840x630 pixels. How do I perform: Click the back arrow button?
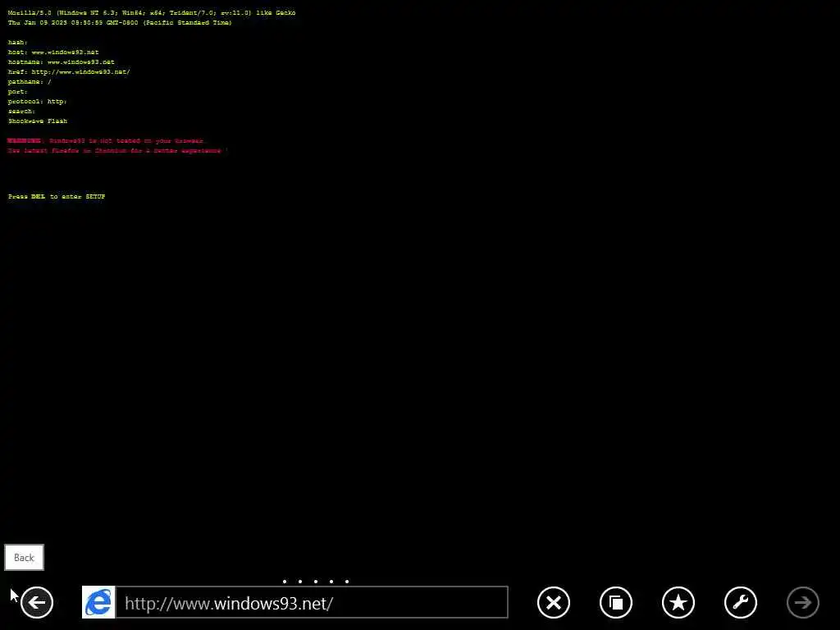(37, 603)
